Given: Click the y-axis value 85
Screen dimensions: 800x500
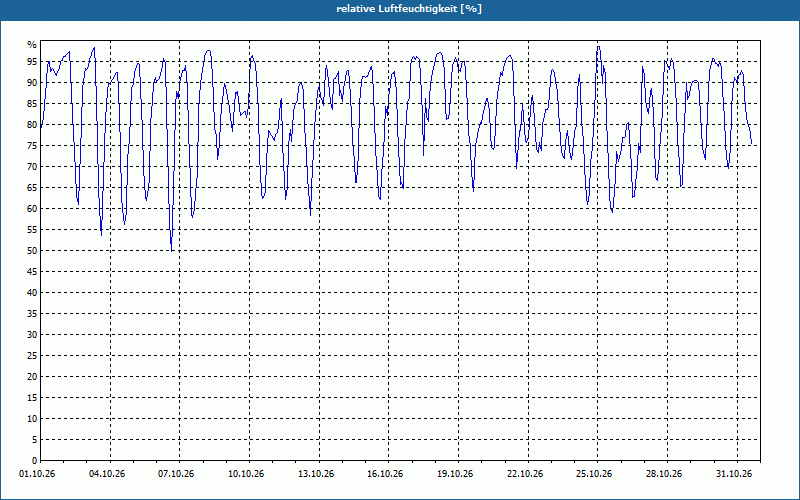Looking at the screenshot, I should pos(32,104).
